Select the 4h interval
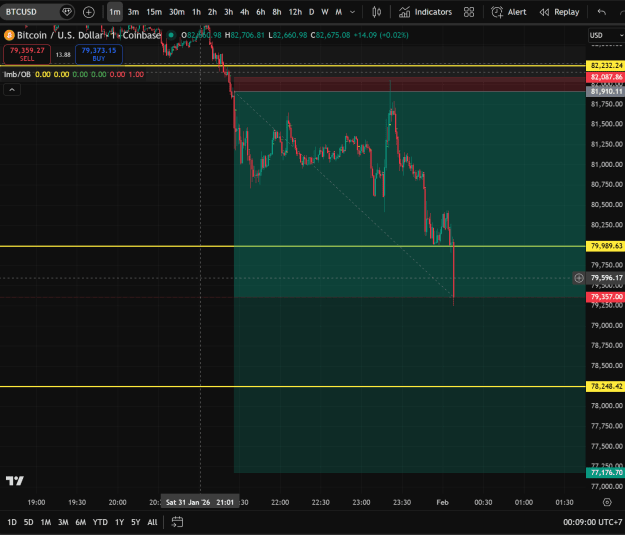This screenshot has width=625, height=535. tap(244, 12)
